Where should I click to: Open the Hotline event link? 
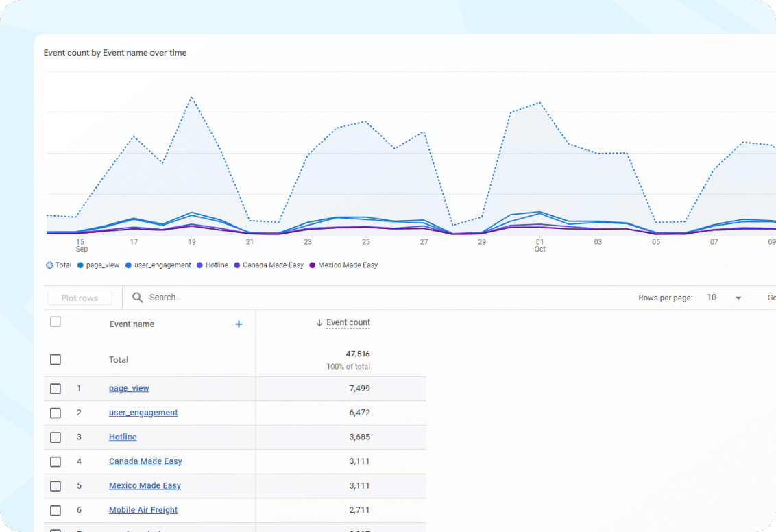[122, 437]
